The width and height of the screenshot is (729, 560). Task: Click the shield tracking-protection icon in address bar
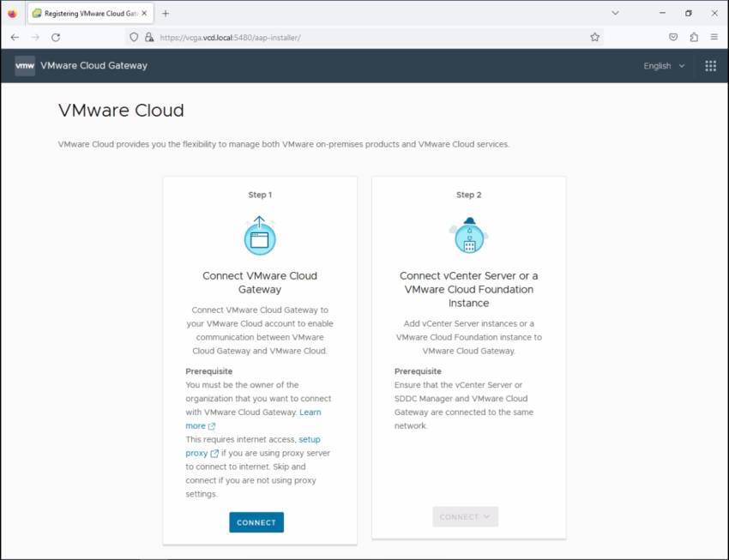(x=134, y=37)
